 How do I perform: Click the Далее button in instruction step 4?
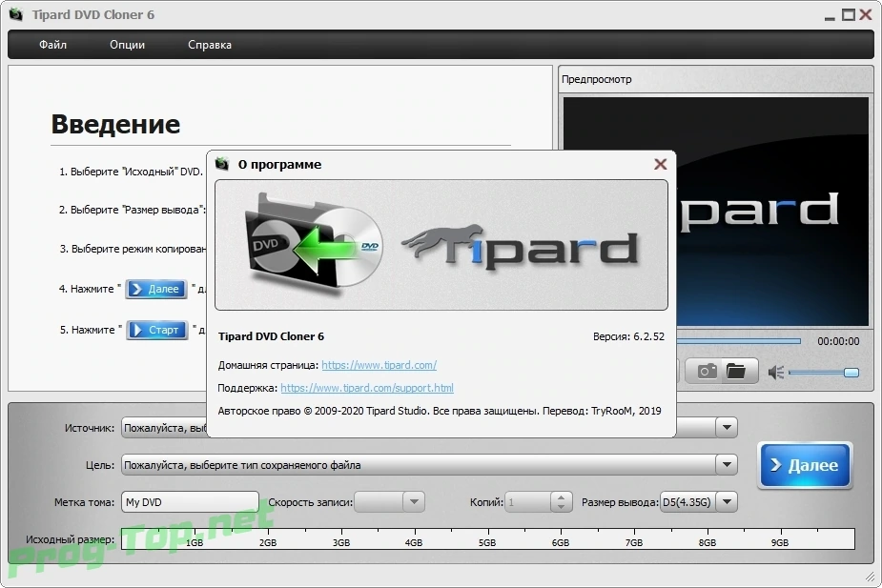[156, 289]
